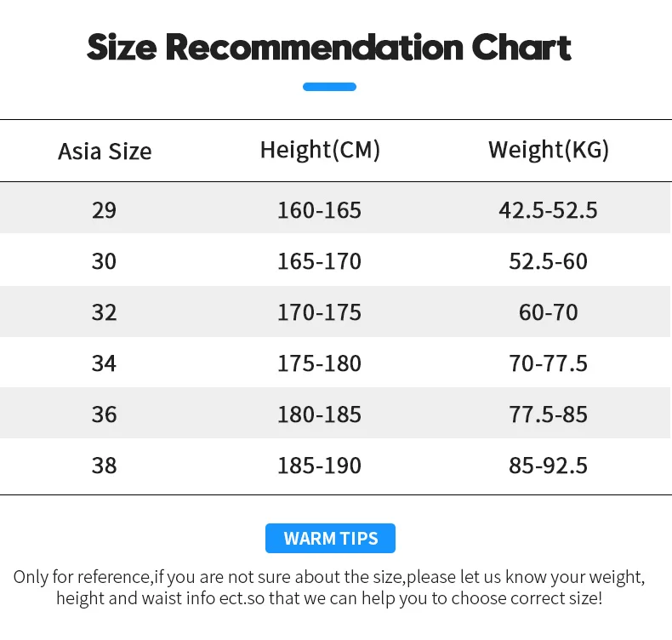Click Asia size 32 cell

click(x=104, y=311)
